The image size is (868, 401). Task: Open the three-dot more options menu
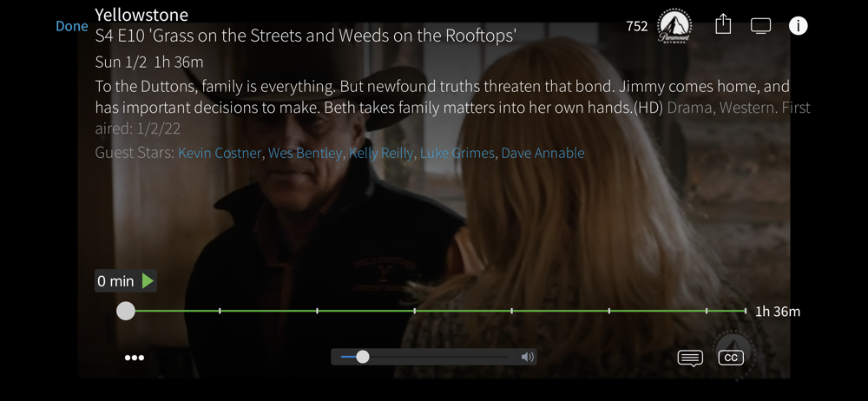(x=135, y=358)
